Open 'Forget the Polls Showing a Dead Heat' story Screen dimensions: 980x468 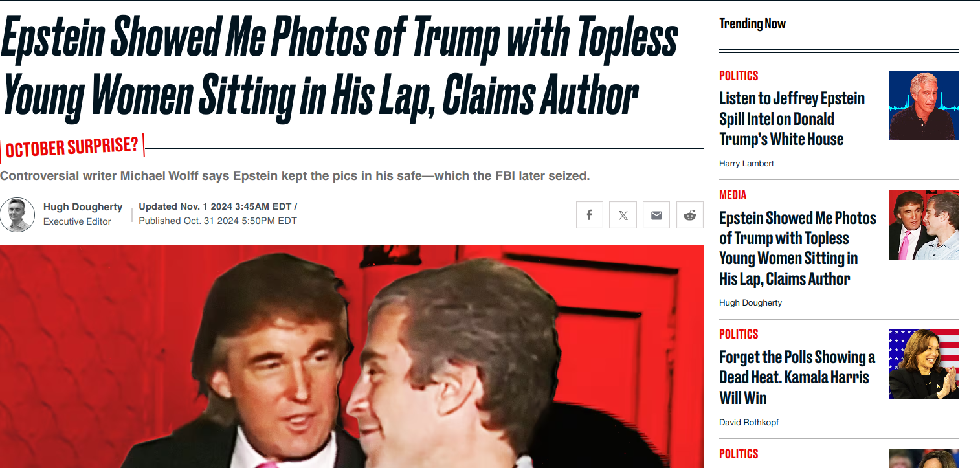[797, 377]
